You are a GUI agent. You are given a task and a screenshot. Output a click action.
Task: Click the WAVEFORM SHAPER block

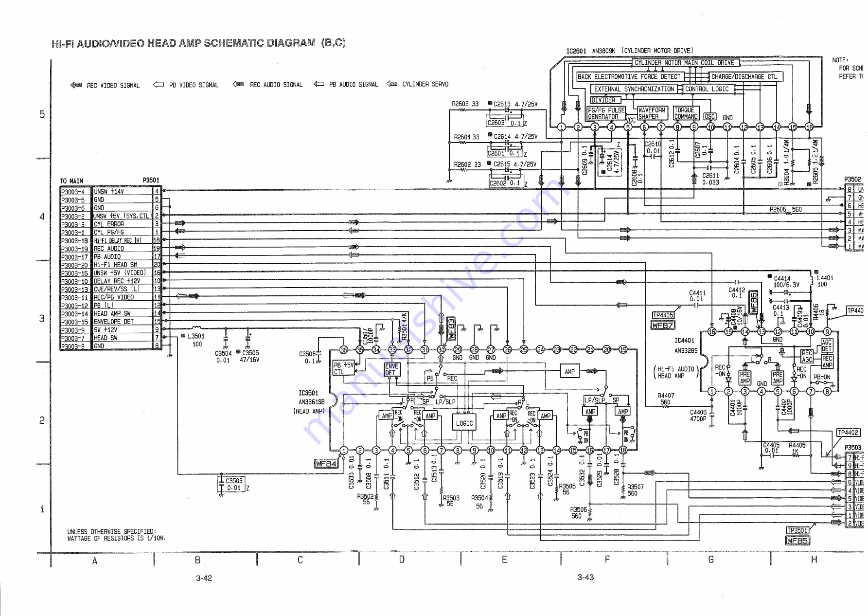[x=652, y=113]
